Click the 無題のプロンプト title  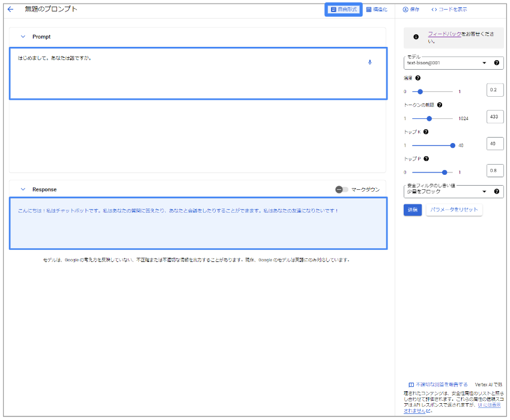[x=51, y=9]
